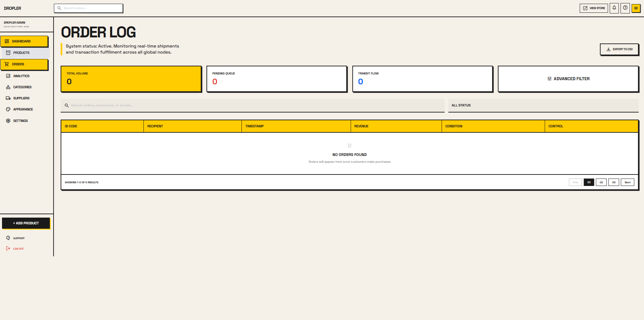Focus the orders, customers, or emails search field

(x=253, y=105)
